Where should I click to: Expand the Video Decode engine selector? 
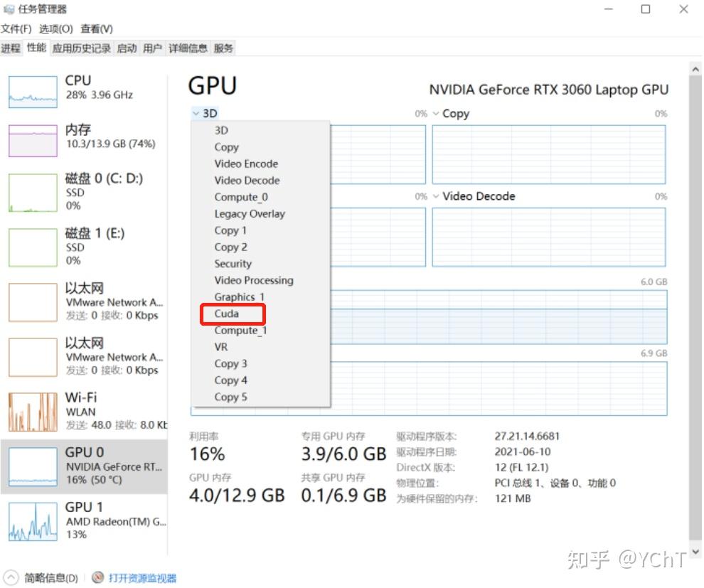(x=438, y=196)
